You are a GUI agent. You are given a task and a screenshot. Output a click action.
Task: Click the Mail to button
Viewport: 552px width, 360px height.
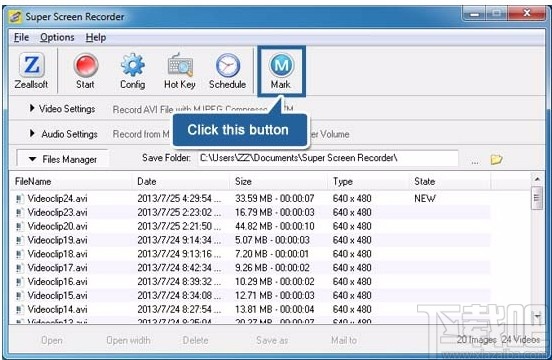(344, 340)
